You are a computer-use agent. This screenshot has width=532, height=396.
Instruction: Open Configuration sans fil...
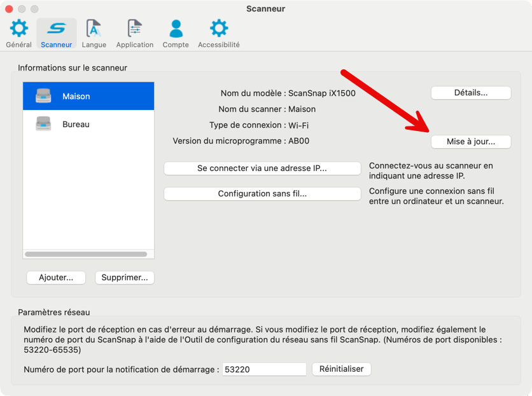tap(262, 194)
